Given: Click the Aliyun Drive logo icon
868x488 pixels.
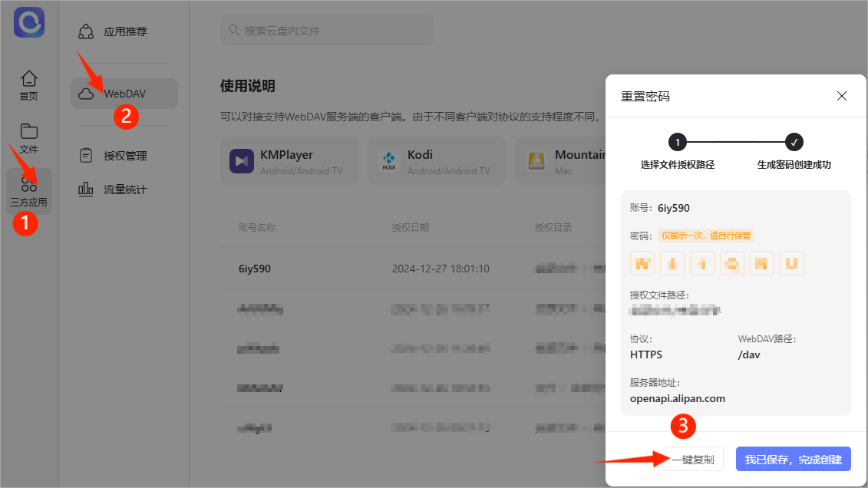Looking at the screenshot, I should pos(29,22).
